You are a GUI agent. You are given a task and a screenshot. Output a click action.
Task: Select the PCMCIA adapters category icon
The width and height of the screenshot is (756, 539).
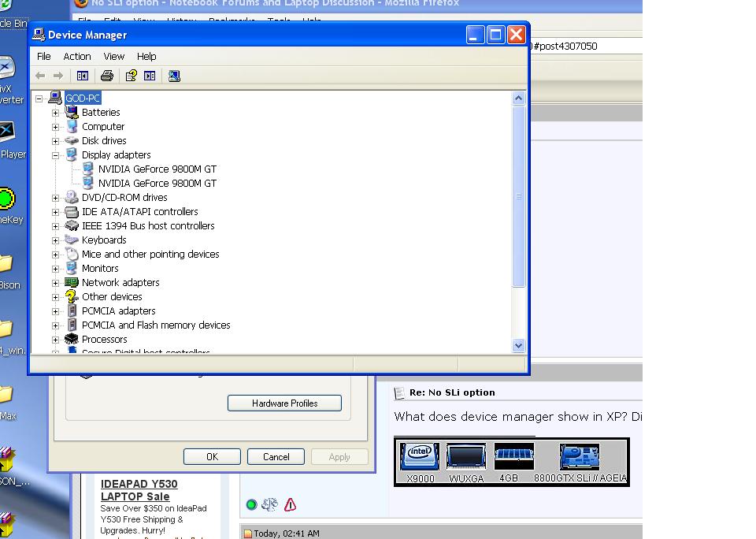72,310
